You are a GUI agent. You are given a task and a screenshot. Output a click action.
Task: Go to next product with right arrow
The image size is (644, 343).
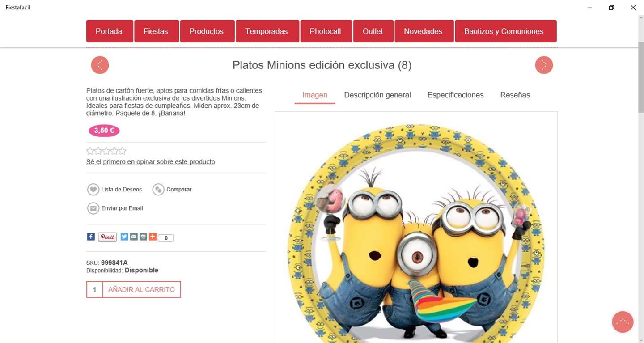(x=544, y=65)
